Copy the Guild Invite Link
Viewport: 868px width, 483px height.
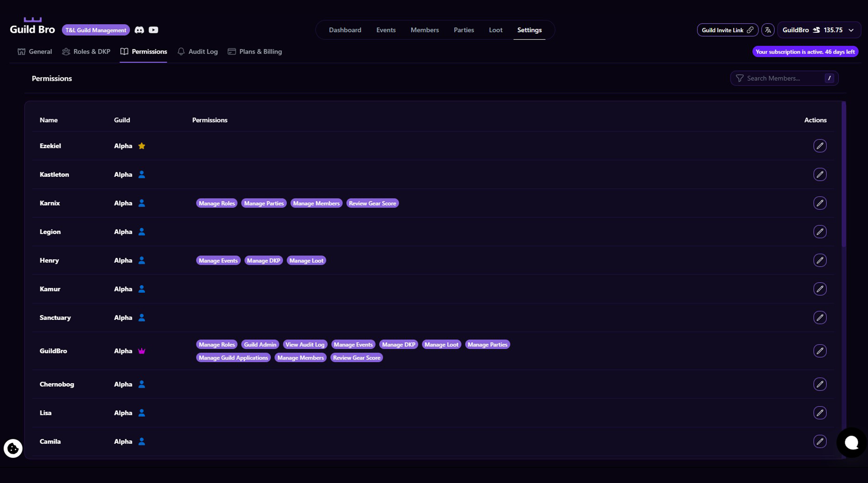727,30
